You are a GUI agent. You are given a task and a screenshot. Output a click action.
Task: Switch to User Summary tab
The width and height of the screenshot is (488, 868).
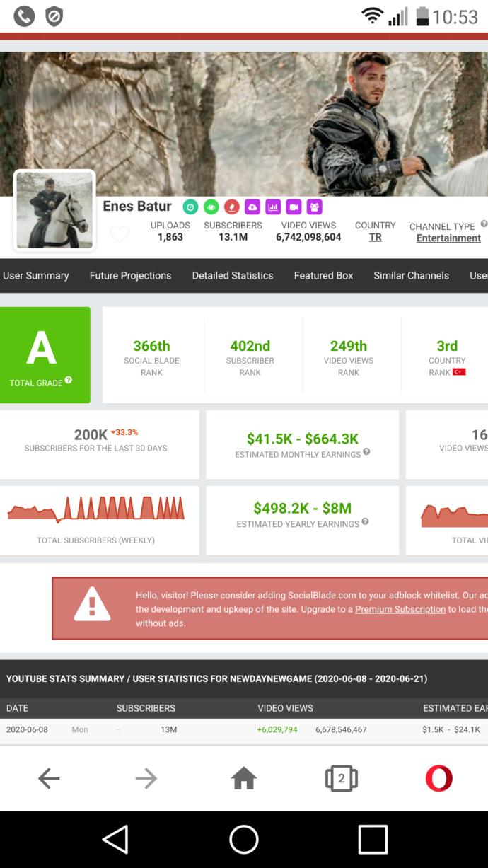(35, 276)
